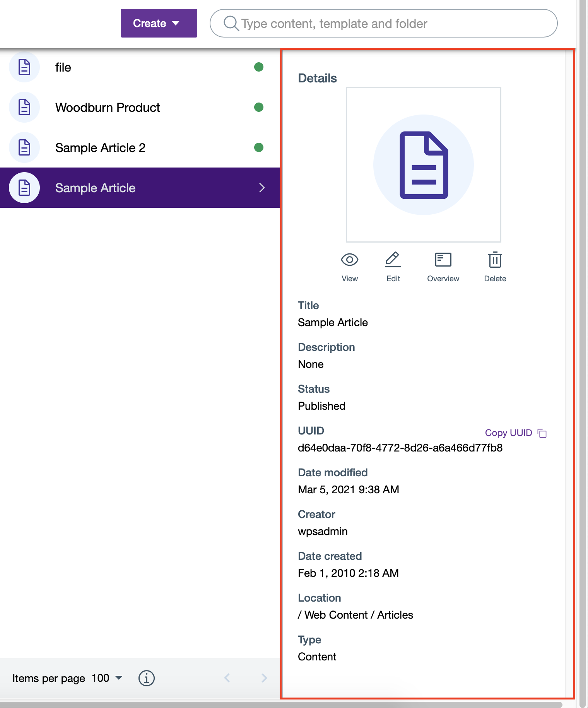Click the wpsadmin creator value
Viewport: 588px width, 708px height.
pyautogui.click(x=323, y=532)
